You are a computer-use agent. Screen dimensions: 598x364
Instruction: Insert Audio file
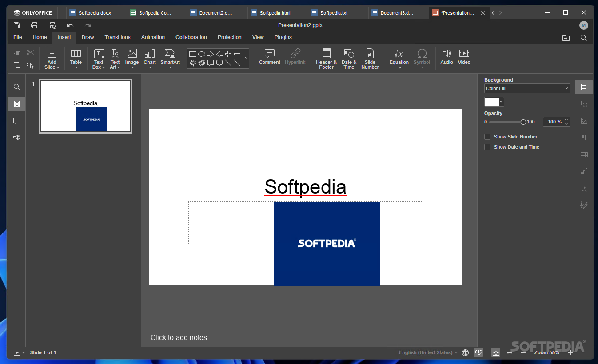pyautogui.click(x=447, y=57)
